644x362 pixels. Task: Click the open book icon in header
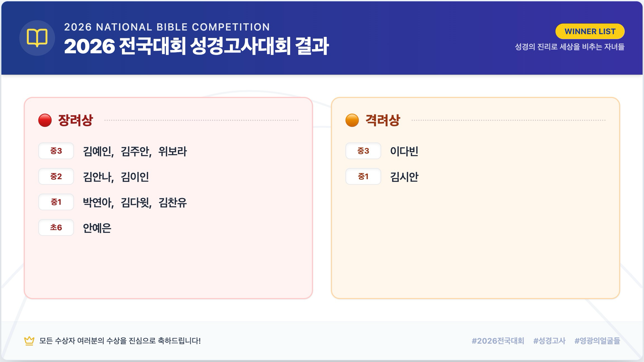tap(37, 38)
